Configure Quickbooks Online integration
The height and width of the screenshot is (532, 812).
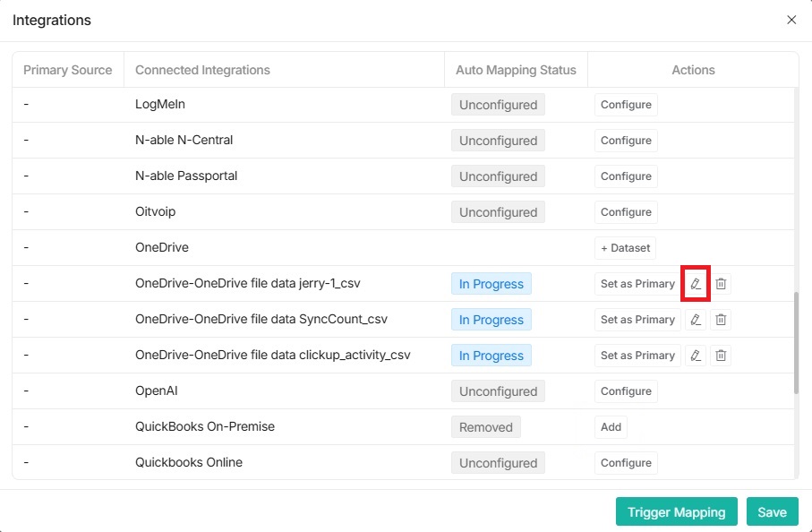(x=626, y=462)
